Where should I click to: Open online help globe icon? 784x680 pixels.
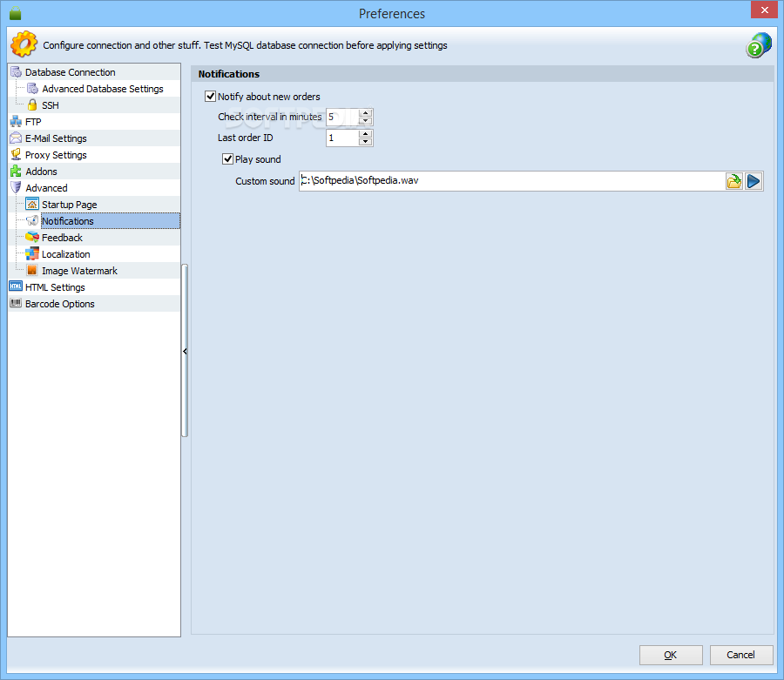tap(759, 45)
